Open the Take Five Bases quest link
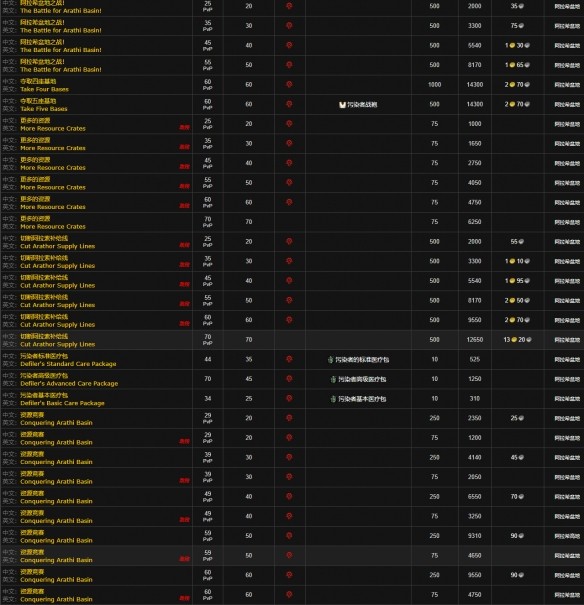 click(x=44, y=109)
